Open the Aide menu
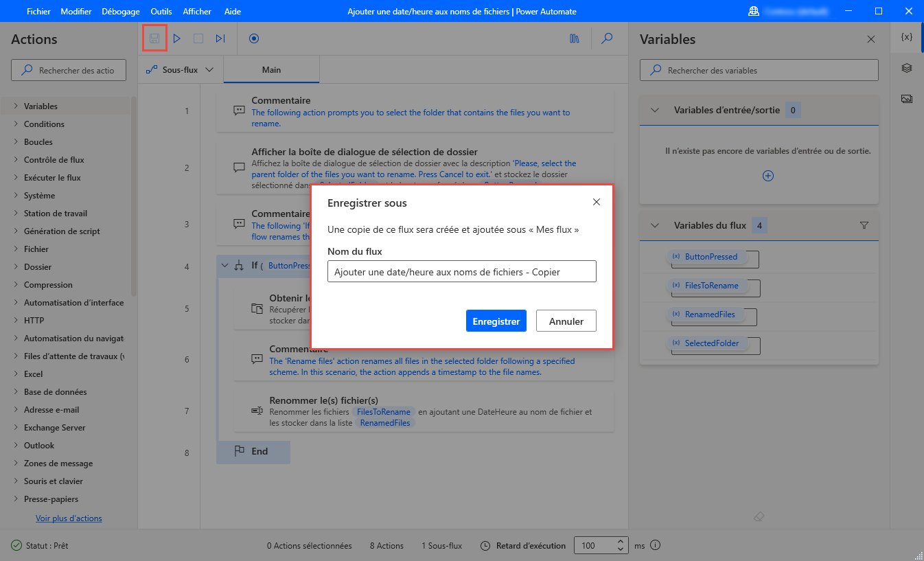 click(233, 12)
